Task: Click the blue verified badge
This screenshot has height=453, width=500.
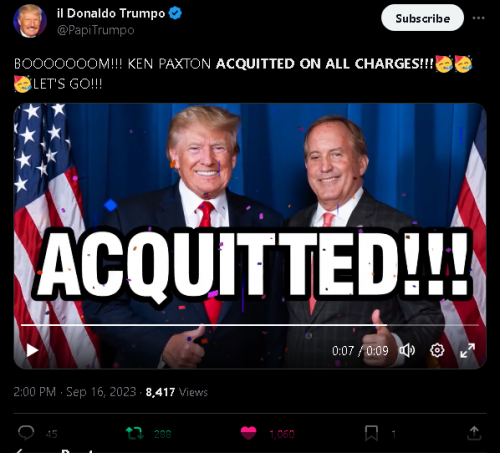Action: 175,13
